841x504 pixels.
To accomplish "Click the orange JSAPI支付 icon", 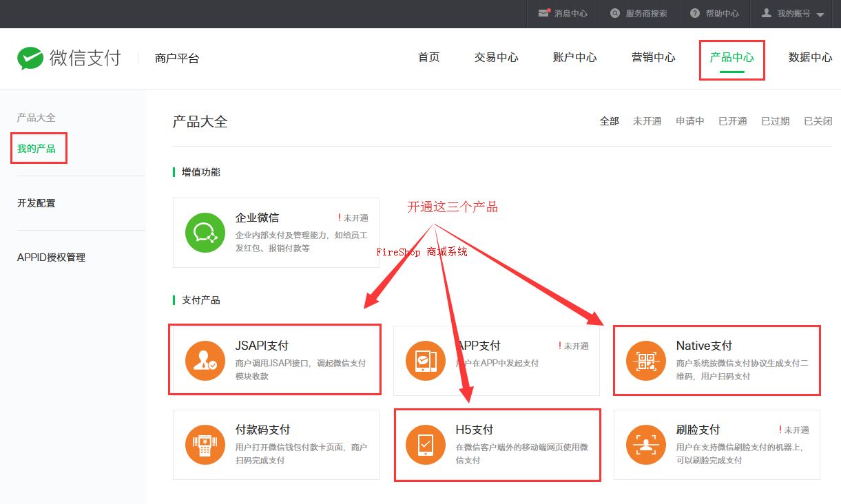I will click(205, 361).
